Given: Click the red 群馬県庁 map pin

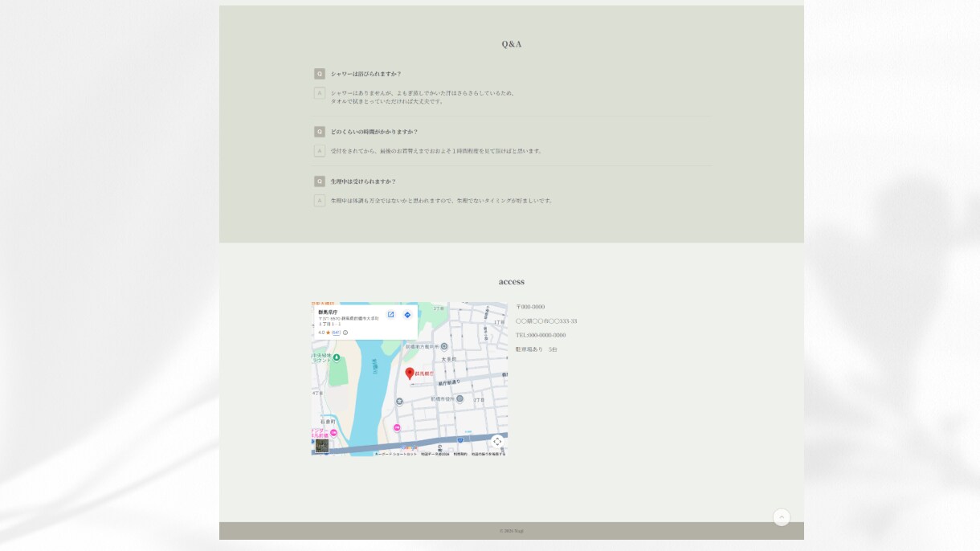Looking at the screenshot, I should pyautogui.click(x=410, y=373).
